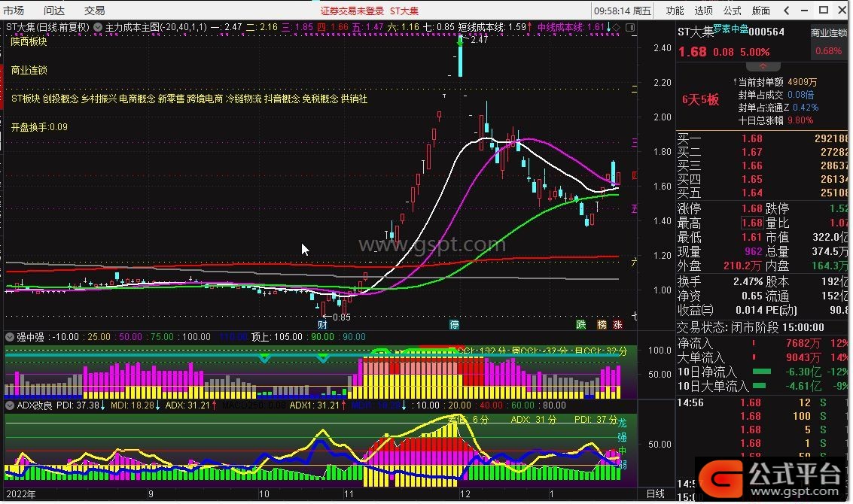
Task: Click the 涨 marker icon
Action: tap(617, 324)
